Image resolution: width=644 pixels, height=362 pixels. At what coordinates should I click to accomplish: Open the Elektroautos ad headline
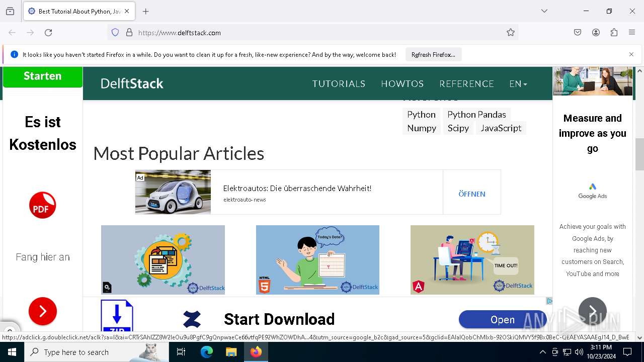coord(297,189)
